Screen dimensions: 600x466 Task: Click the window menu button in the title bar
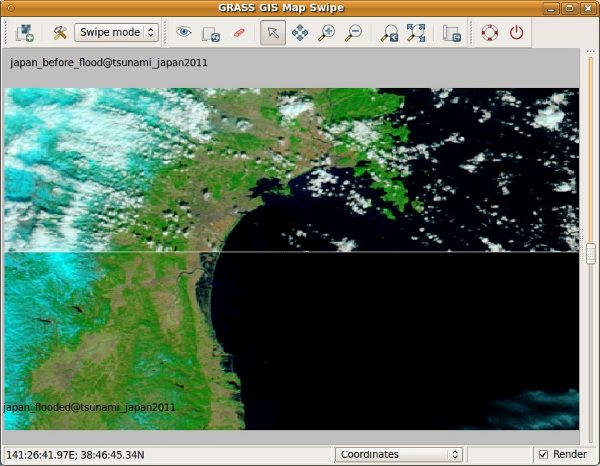(14, 8)
